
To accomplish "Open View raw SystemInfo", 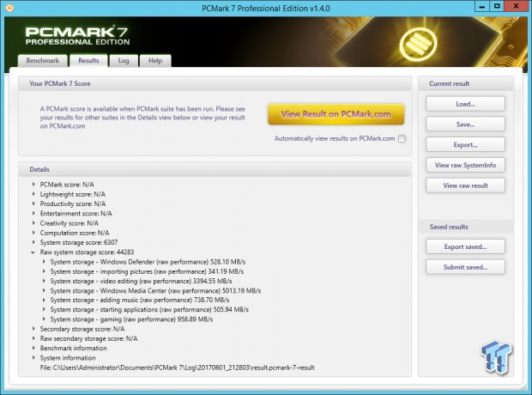I will click(x=465, y=165).
